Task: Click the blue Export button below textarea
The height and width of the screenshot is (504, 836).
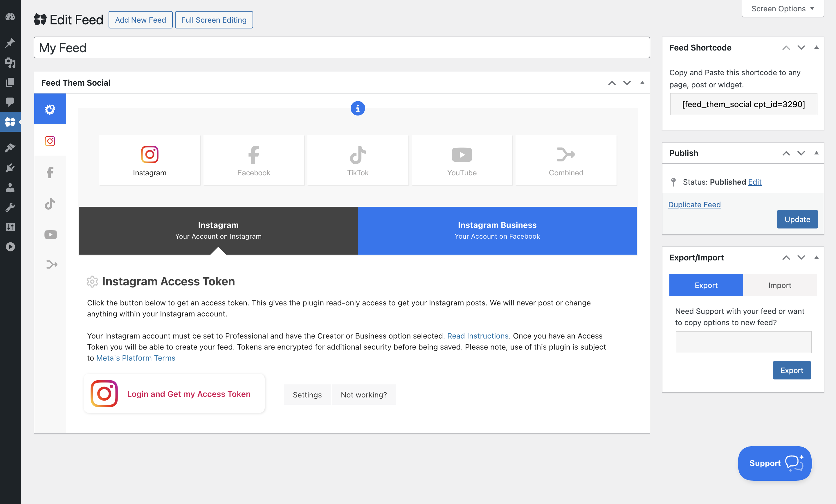Action: [792, 370]
